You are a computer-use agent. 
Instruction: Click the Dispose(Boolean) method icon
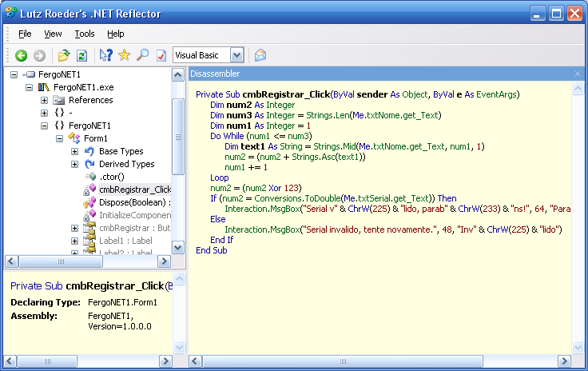[89, 202]
